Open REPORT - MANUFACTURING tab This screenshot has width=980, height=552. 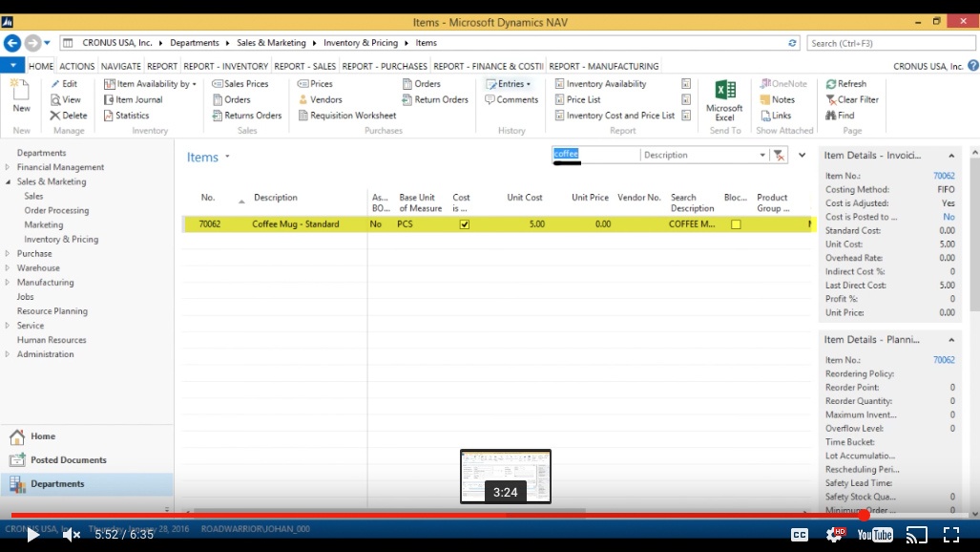point(604,66)
